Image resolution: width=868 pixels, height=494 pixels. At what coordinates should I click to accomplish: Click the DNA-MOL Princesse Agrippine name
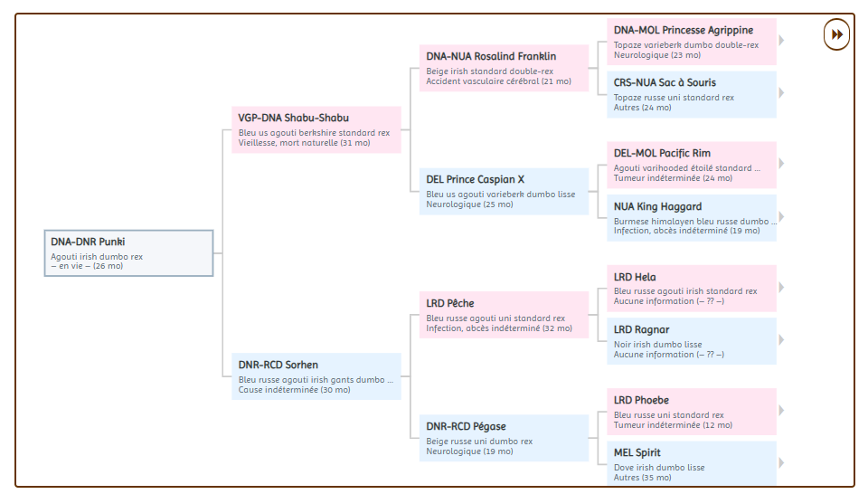(x=683, y=31)
